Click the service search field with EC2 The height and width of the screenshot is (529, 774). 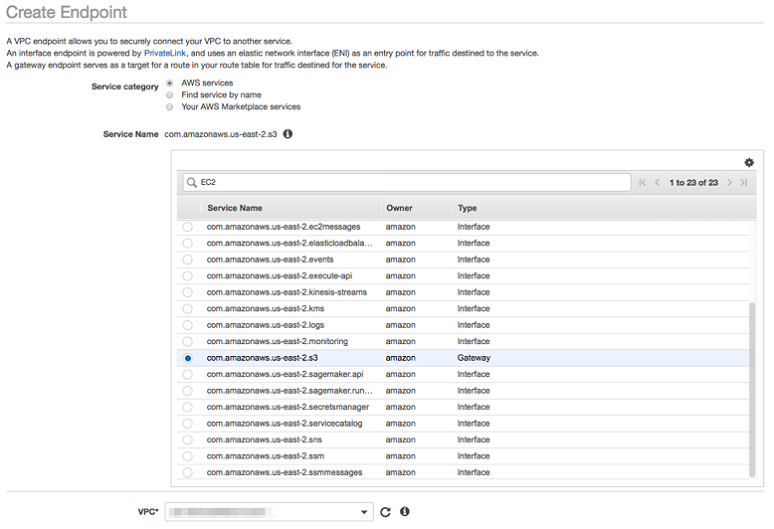pyautogui.click(x=407, y=183)
